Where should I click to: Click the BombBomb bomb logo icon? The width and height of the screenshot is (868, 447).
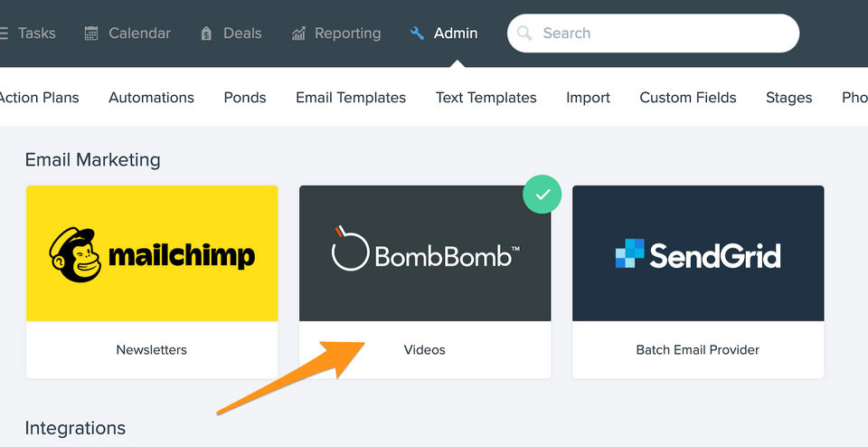click(350, 248)
